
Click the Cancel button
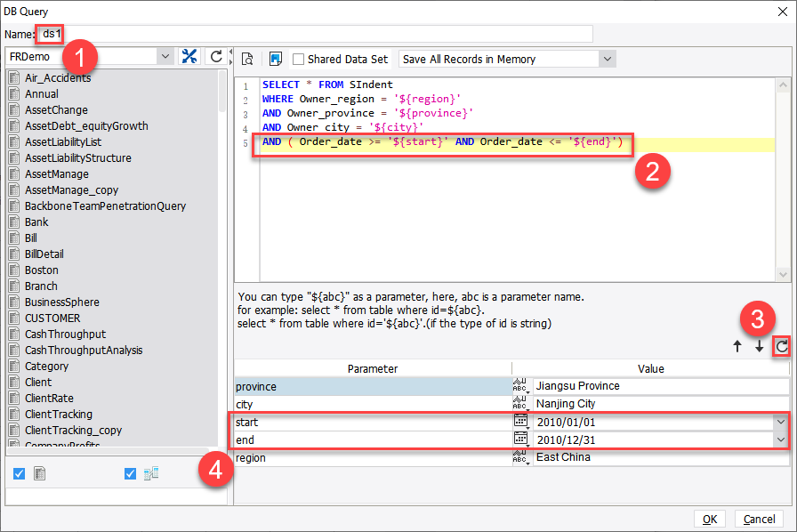(x=759, y=519)
